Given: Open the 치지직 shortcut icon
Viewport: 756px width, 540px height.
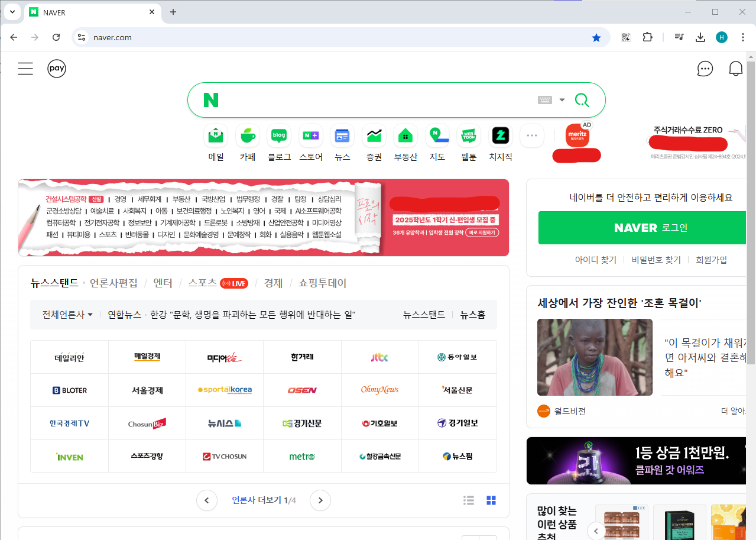Looking at the screenshot, I should click(x=501, y=136).
